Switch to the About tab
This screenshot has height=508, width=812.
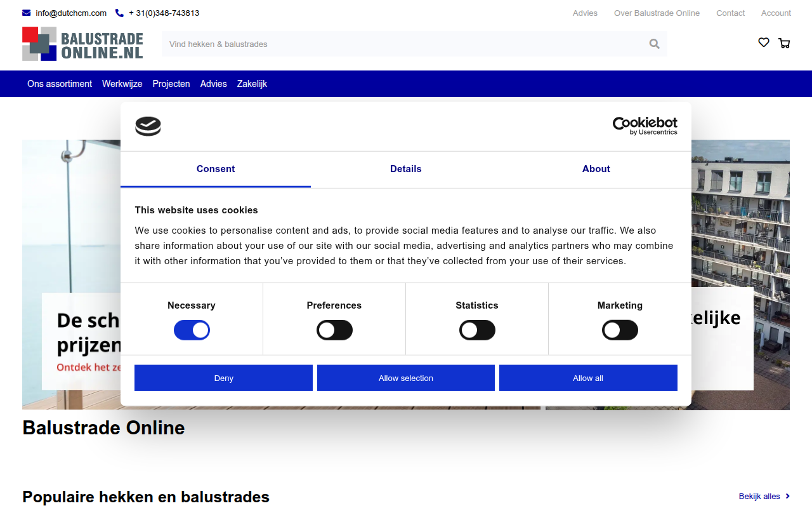[596, 169]
